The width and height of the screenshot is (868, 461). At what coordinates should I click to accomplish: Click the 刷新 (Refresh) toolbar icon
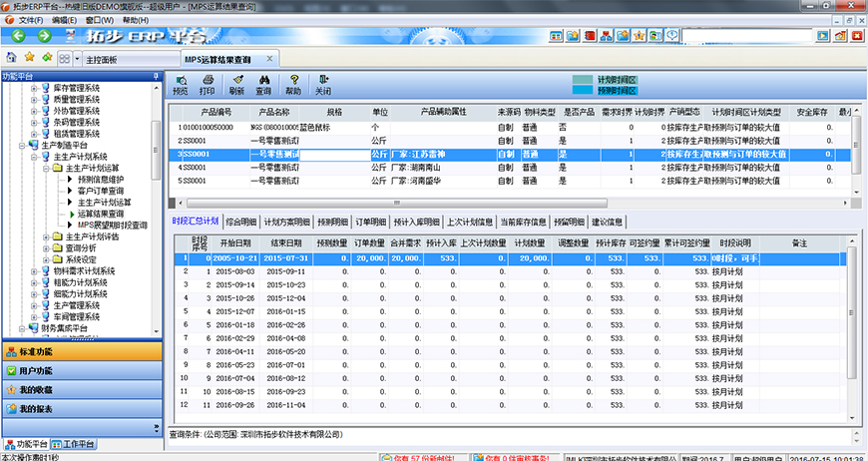pyautogui.click(x=235, y=84)
